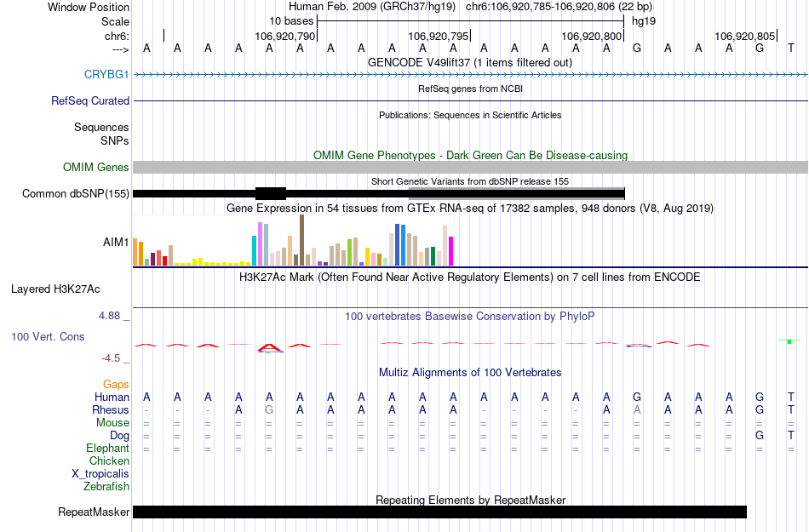The width and height of the screenshot is (809, 532).
Task: Click the gray OMIM Genes item bar
Action: [470, 167]
